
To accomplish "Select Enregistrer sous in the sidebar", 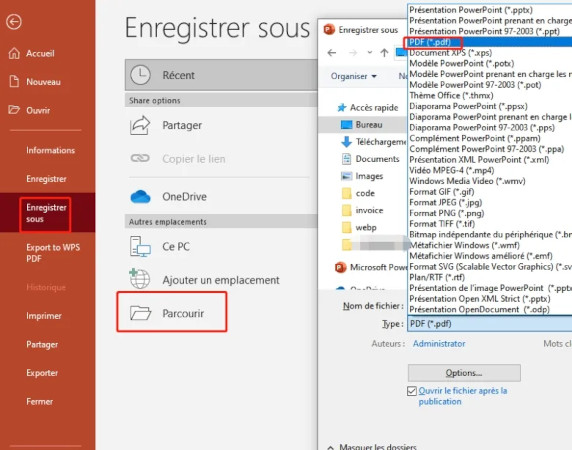I will coord(46,213).
